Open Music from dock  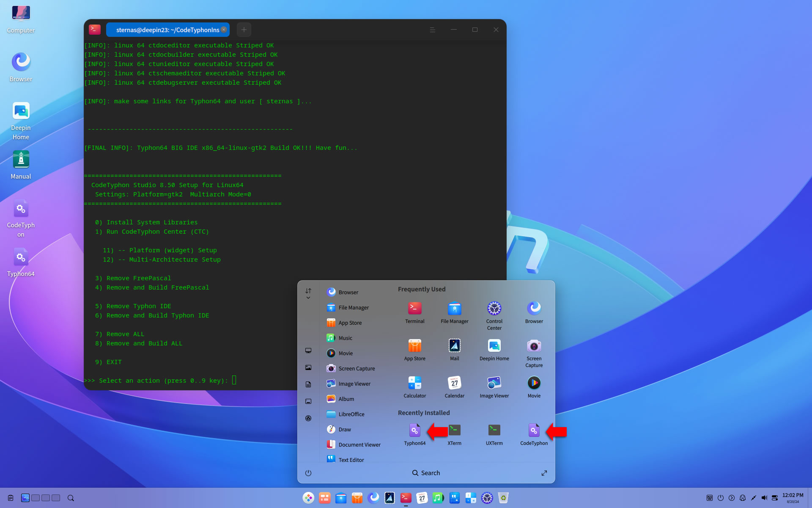438,498
